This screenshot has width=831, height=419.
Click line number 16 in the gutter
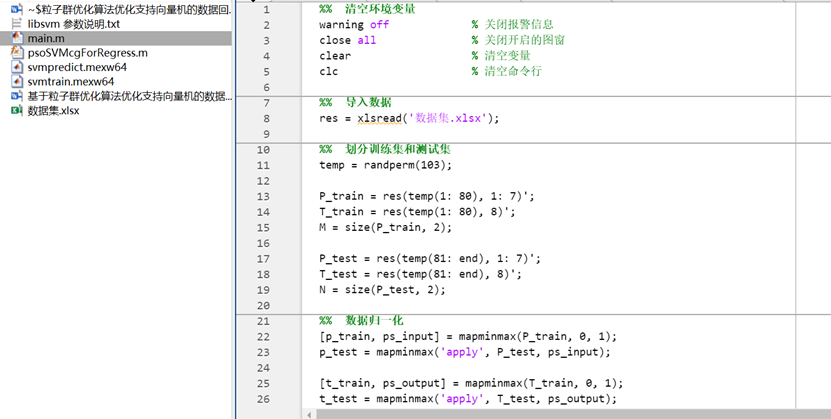point(263,244)
